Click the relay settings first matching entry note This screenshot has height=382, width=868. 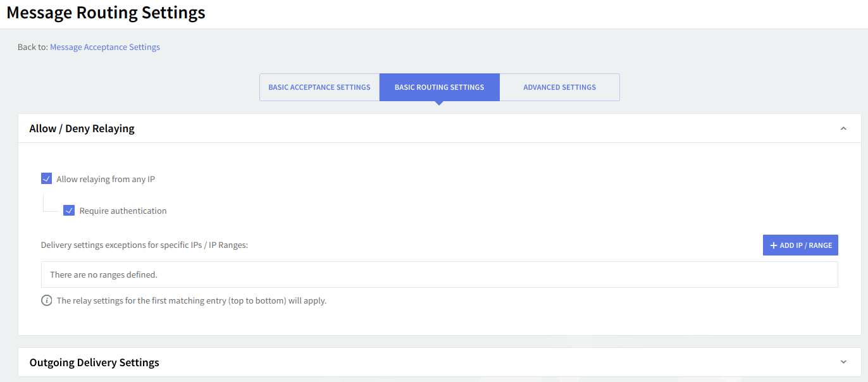191,300
